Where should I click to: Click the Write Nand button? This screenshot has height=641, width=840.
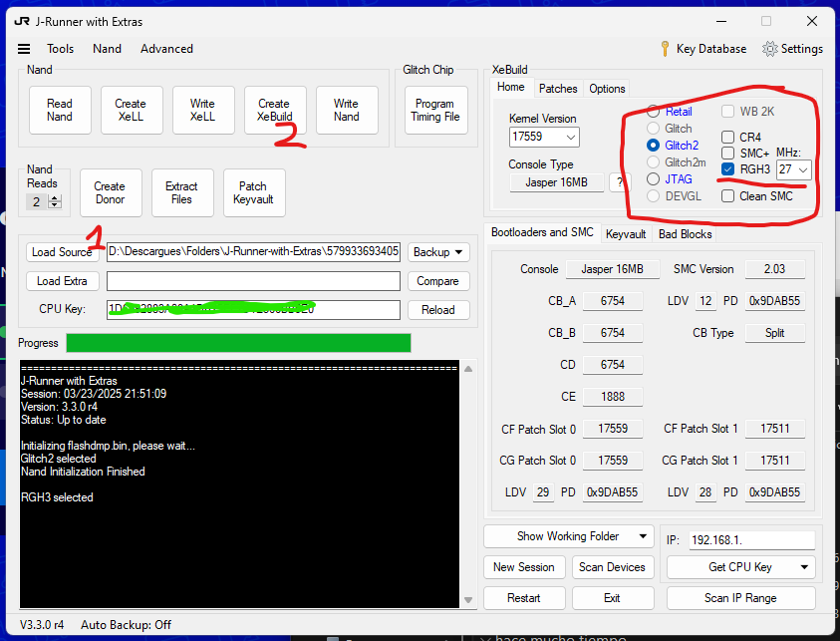(x=347, y=110)
